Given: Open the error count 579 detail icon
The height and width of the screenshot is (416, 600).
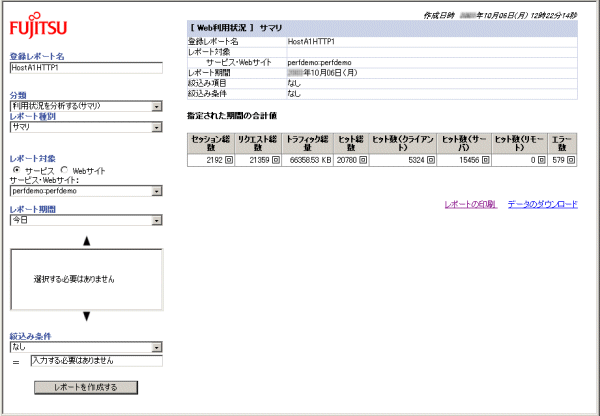Looking at the screenshot, I should [x=571, y=159].
